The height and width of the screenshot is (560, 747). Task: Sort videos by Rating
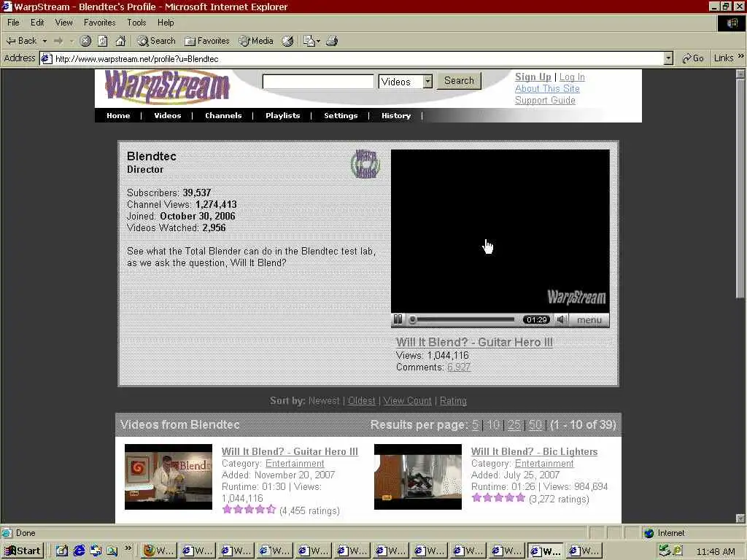tap(453, 401)
